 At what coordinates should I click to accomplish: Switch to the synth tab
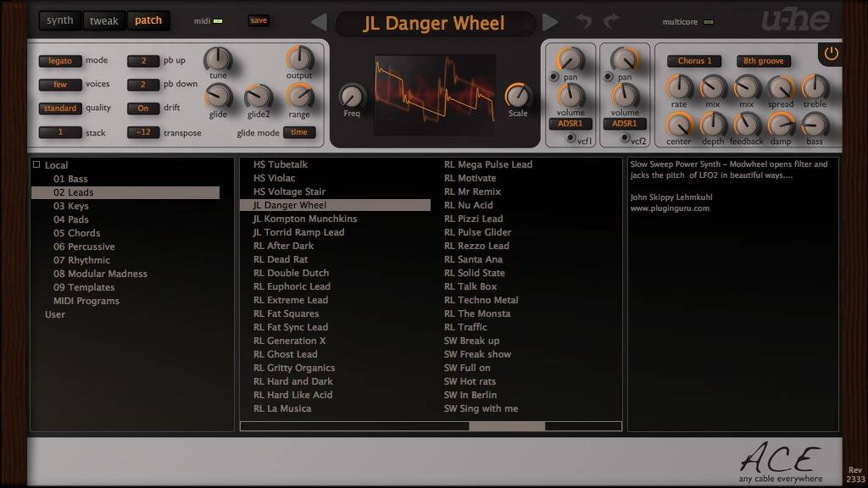[x=60, y=20]
